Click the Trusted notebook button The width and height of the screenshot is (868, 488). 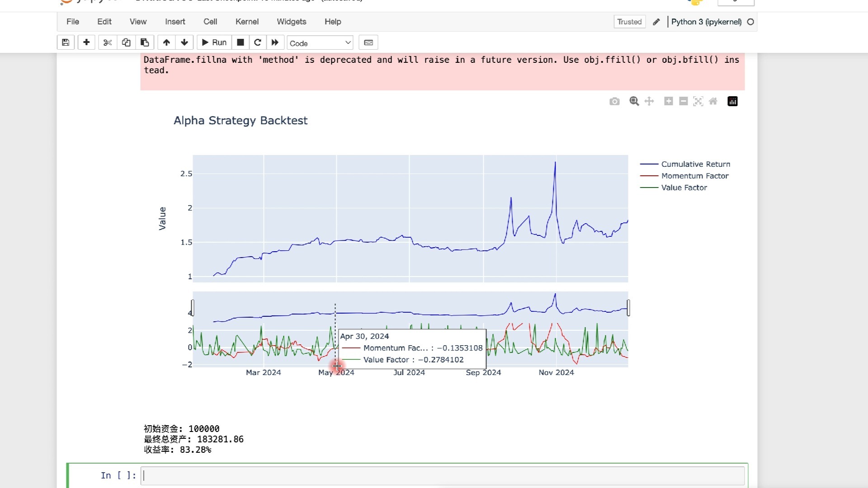pos(629,22)
